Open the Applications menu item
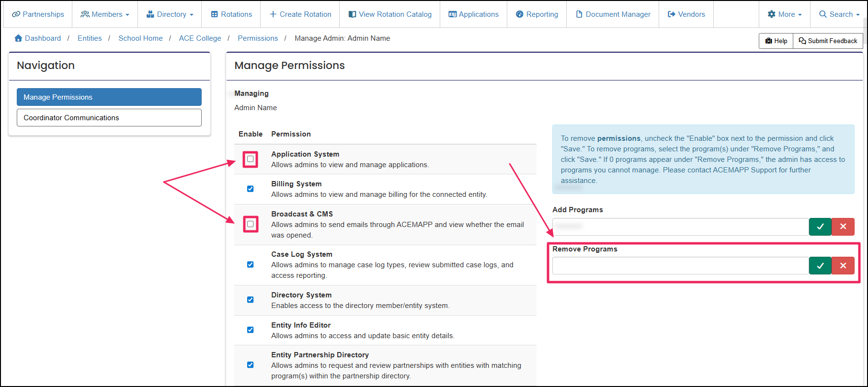 pyautogui.click(x=473, y=14)
